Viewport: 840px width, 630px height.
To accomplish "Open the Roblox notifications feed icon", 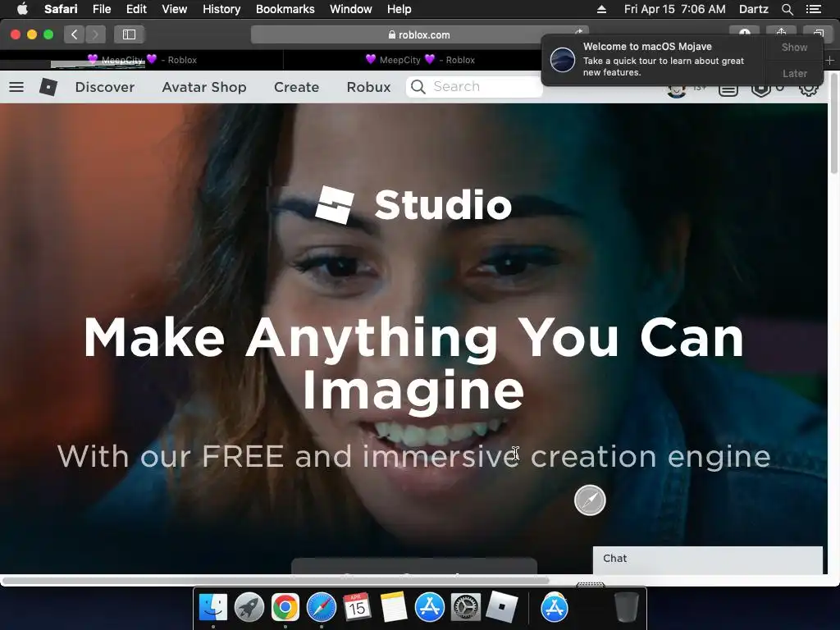I will coord(728,90).
